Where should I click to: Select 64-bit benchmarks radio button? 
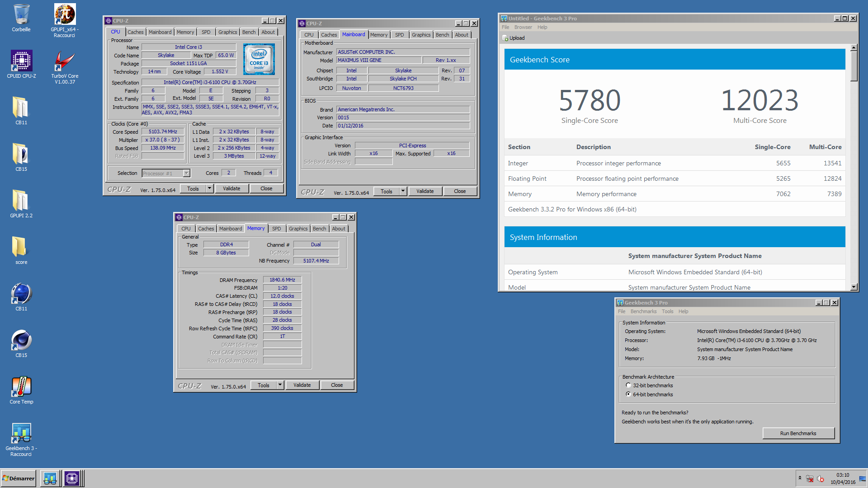tap(628, 394)
